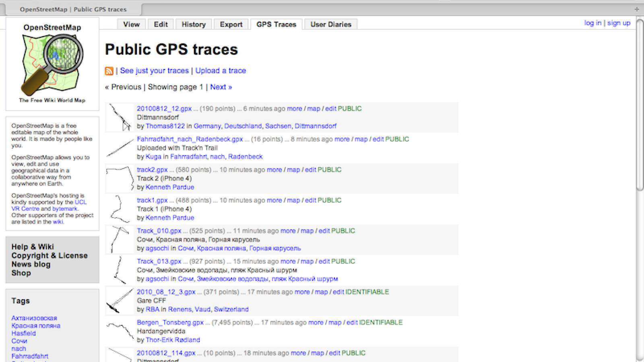Go to the Next » page
Image resolution: width=644 pixels, height=362 pixels.
tap(221, 87)
